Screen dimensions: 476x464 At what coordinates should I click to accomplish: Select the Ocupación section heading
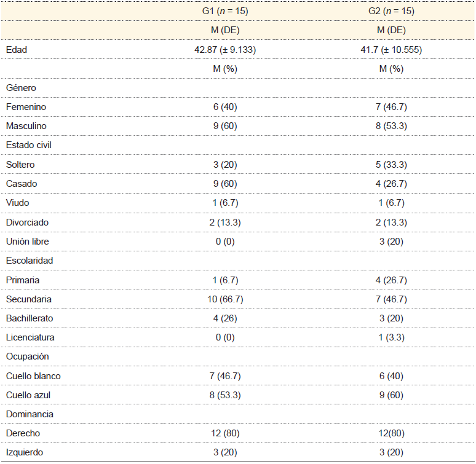[x=27, y=356]
